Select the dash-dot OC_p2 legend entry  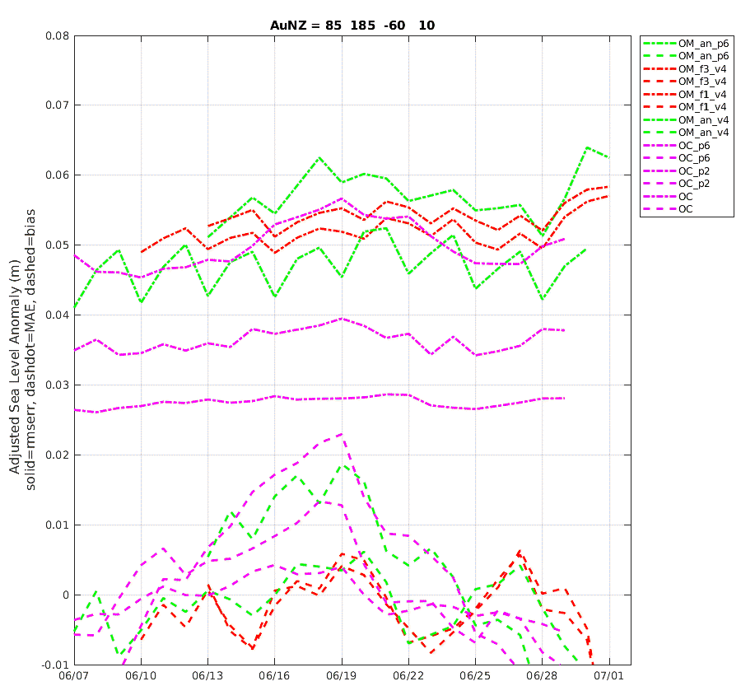(677, 171)
